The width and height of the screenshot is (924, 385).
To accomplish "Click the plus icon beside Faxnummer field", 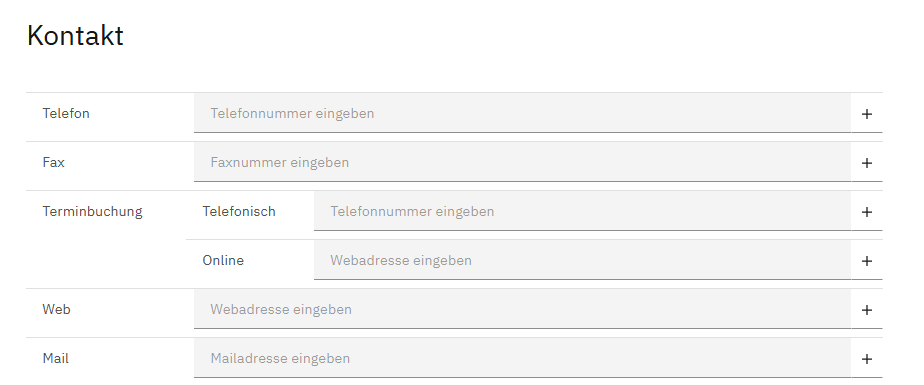I will pyautogui.click(x=866, y=162).
